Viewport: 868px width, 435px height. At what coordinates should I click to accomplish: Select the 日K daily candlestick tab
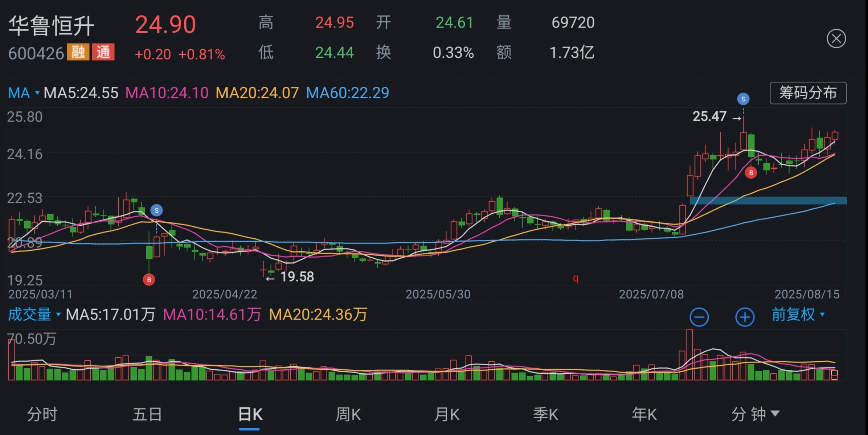(250, 414)
